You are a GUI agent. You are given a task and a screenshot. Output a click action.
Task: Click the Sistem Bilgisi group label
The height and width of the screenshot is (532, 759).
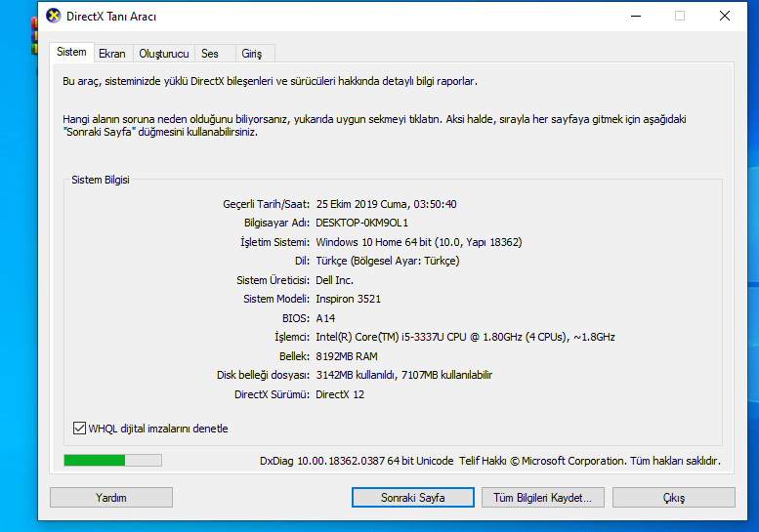pyautogui.click(x=101, y=180)
